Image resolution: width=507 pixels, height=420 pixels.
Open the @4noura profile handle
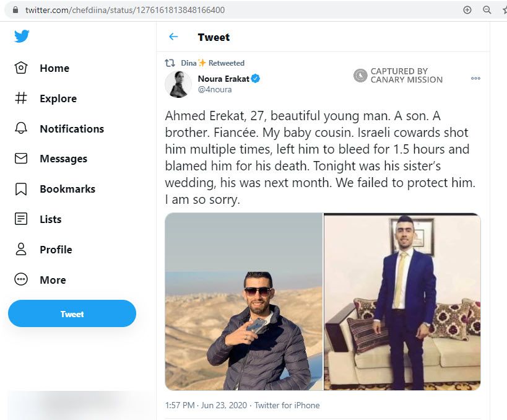(215, 89)
